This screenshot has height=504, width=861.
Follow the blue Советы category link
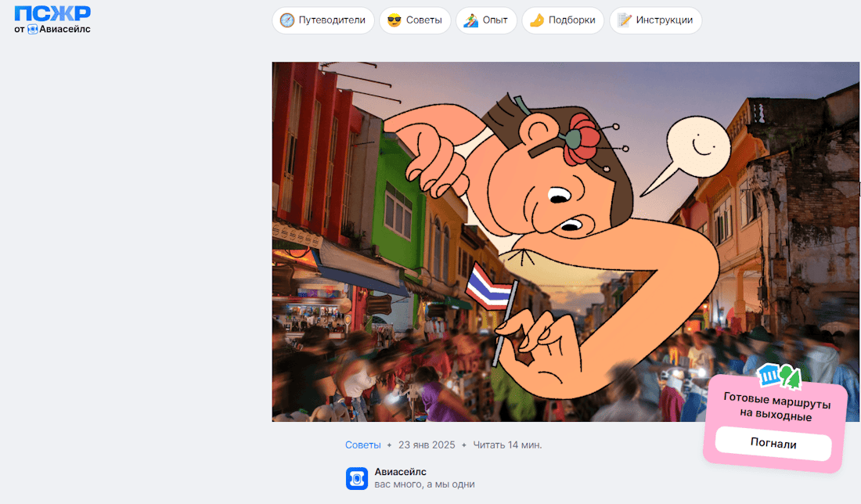click(x=363, y=445)
